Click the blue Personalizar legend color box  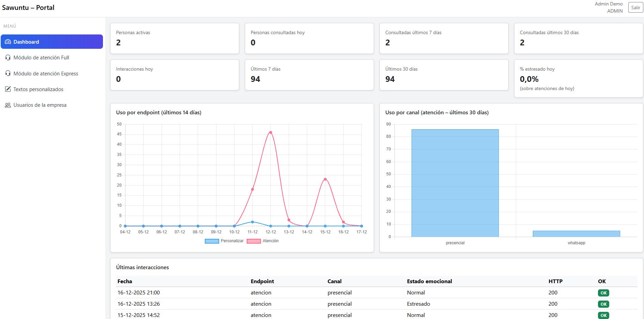212,241
